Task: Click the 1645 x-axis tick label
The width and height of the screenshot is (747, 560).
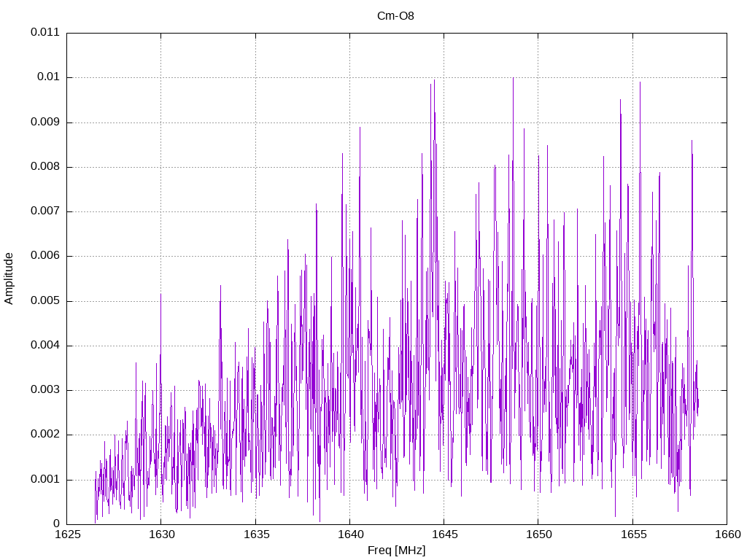Action: click(x=445, y=534)
